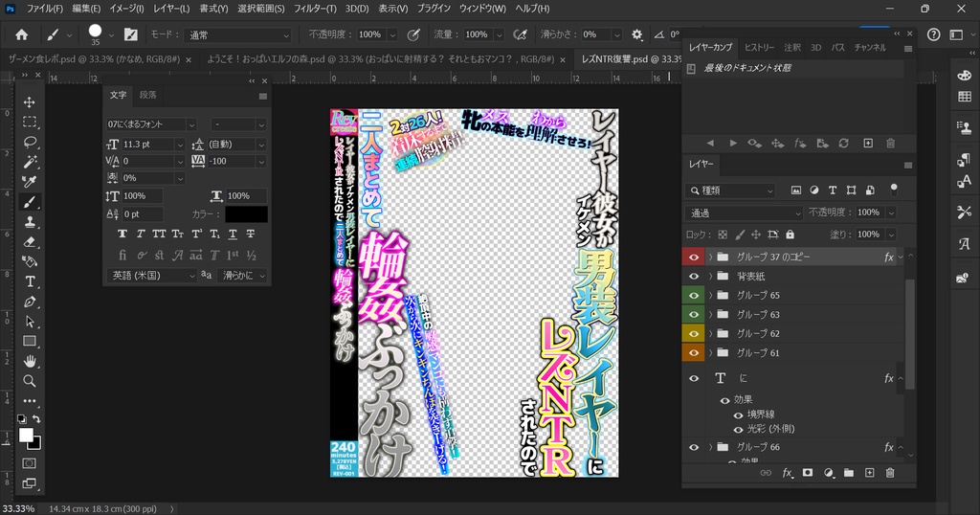Toggle layer filtering on/off switch
Viewport: 980px width, 515px height.
tap(894, 189)
